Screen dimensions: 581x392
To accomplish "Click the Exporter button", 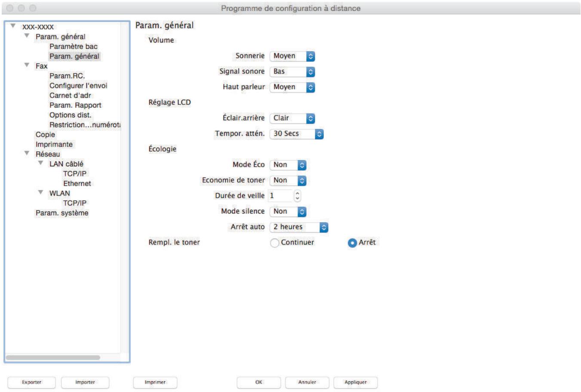I will [x=32, y=382].
